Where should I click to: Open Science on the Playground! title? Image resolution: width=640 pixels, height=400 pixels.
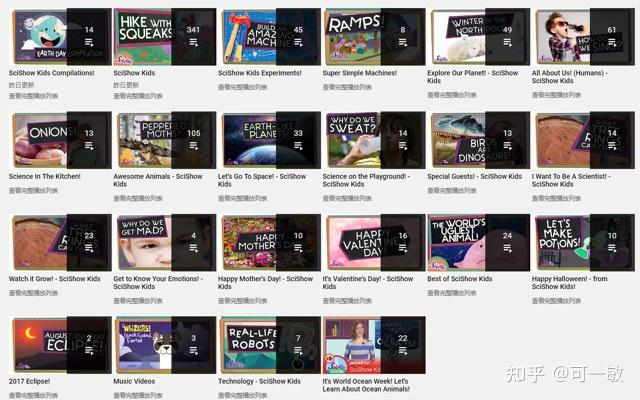(366, 180)
